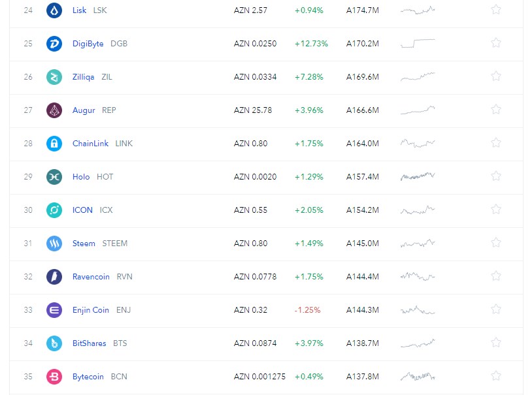Screen dimensions: 532x395
Task: Toggle the favorite star for Lisk
Action: (496, 10)
